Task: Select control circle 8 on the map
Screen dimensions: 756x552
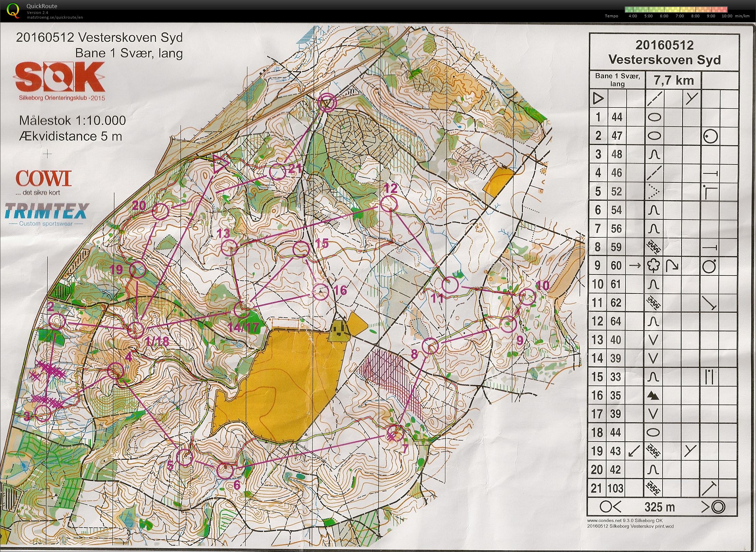Action: pos(430,346)
